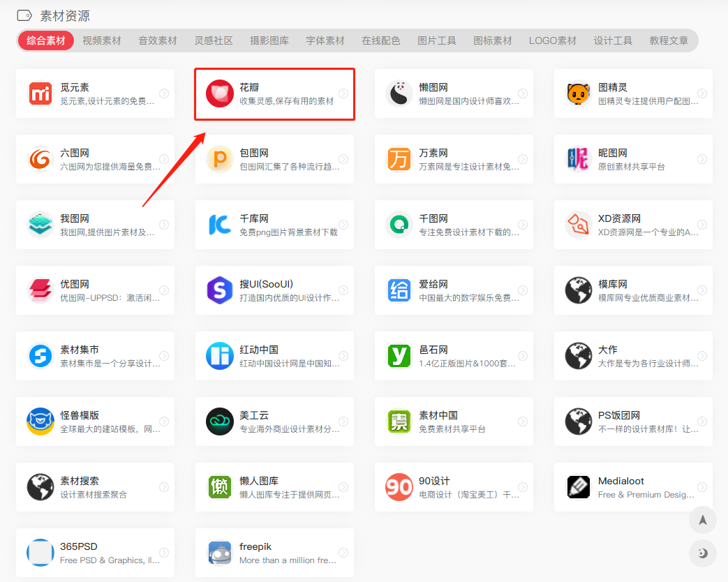Click the arrow on 图精灵 card
The height and width of the screenshot is (582, 728).
click(x=702, y=94)
